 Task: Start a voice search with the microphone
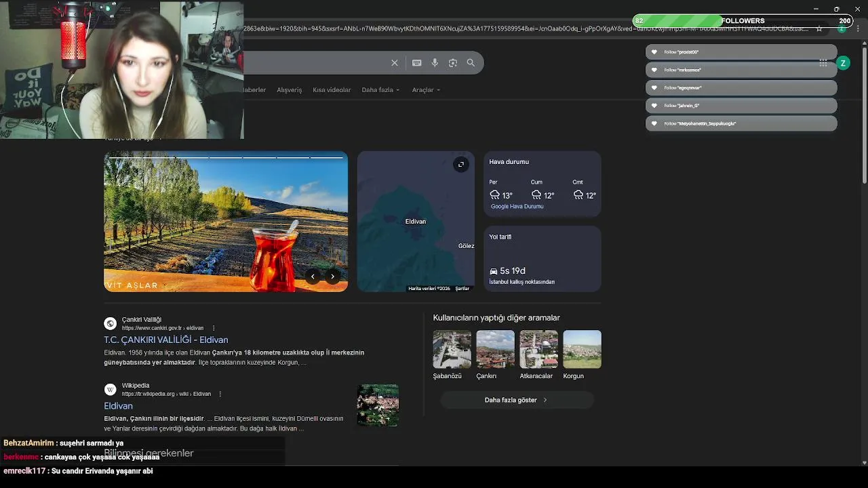click(435, 62)
